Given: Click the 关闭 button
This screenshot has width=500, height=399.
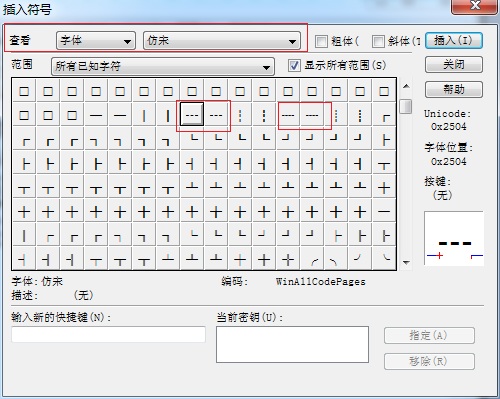Looking at the screenshot, I should tap(454, 64).
